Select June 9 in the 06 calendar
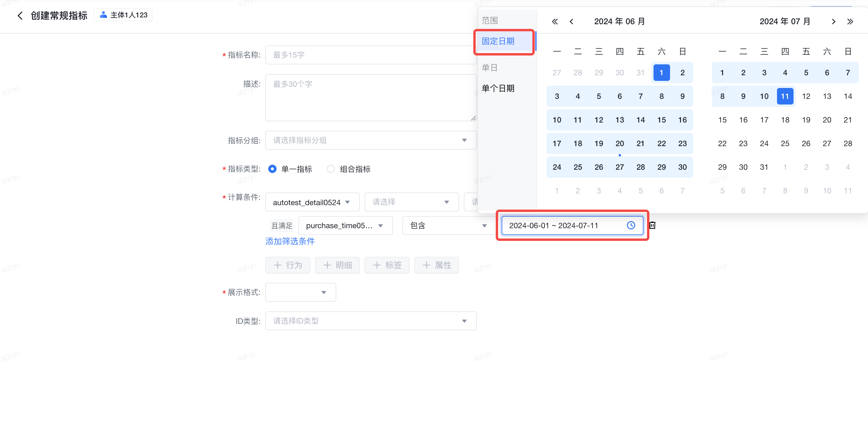868x441 pixels. click(x=682, y=96)
